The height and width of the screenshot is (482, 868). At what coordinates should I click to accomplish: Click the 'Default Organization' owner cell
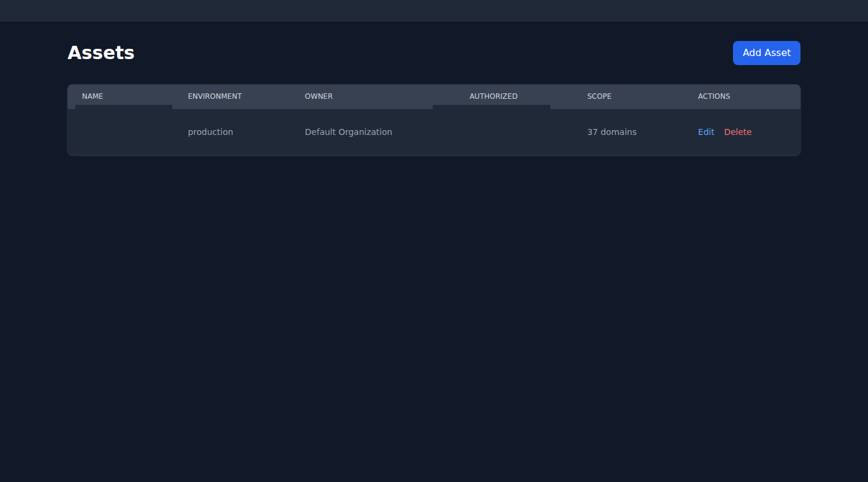pos(348,132)
